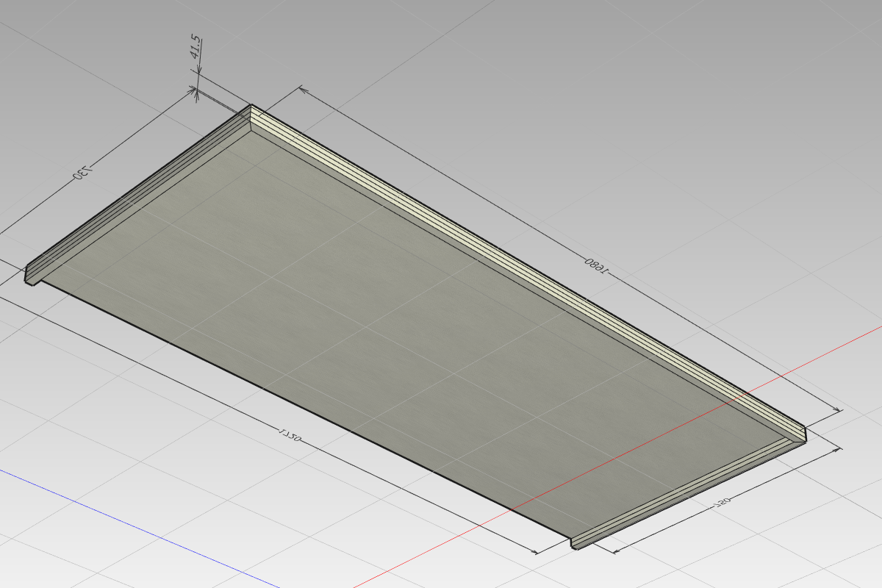Click the blue axis line
This screenshot has height=588, width=882.
pyautogui.click(x=140, y=527)
